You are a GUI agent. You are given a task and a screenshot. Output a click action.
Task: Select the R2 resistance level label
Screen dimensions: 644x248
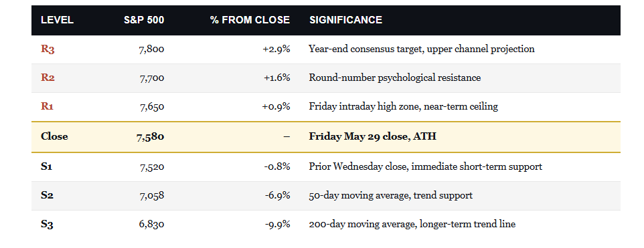pos(48,78)
